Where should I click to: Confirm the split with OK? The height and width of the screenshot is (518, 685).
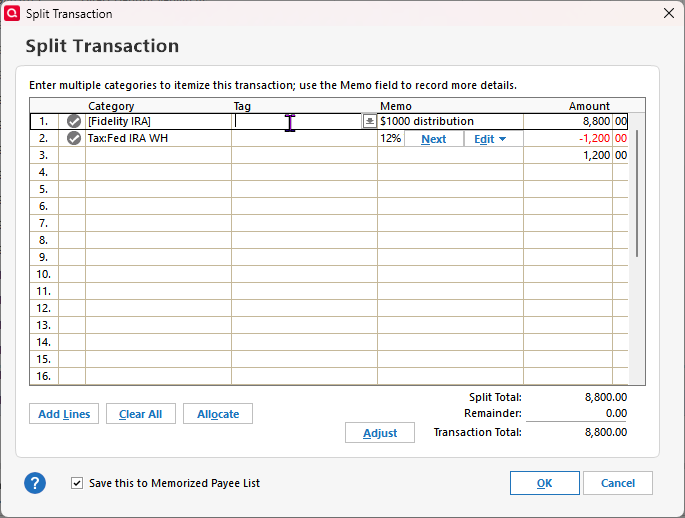click(x=545, y=483)
